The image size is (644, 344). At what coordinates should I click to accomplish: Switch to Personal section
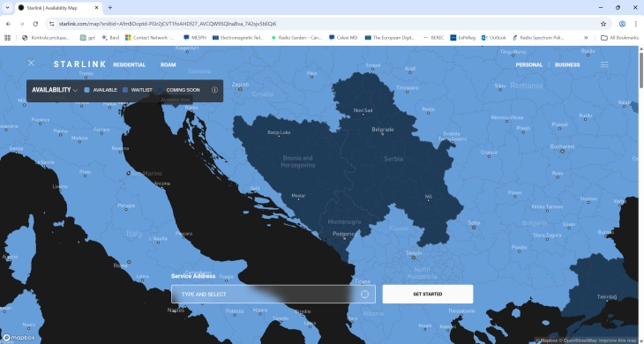coord(529,65)
